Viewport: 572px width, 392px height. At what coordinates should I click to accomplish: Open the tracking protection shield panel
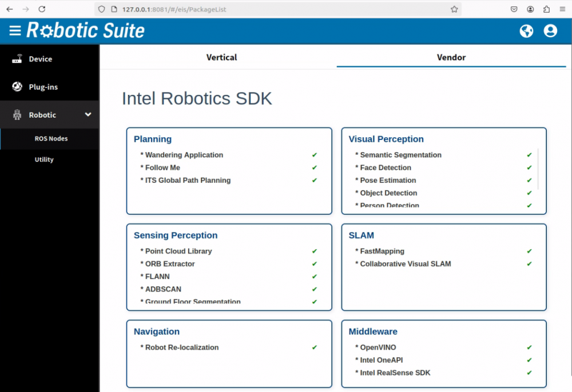coord(102,9)
